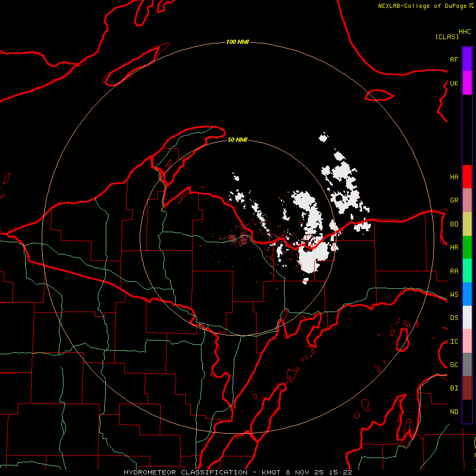Click the WS legend label
The height and width of the screenshot is (476, 476).
[x=454, y=295]
